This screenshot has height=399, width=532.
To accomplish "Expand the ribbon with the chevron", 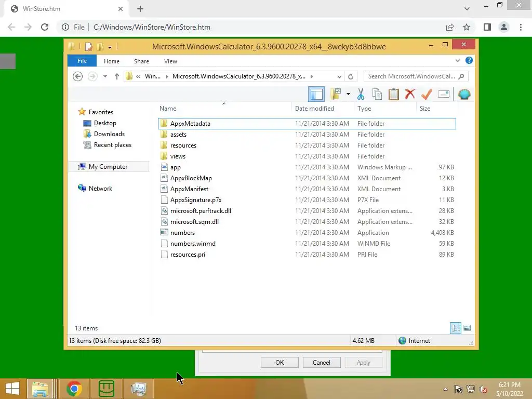I will [x=457, y=60].
